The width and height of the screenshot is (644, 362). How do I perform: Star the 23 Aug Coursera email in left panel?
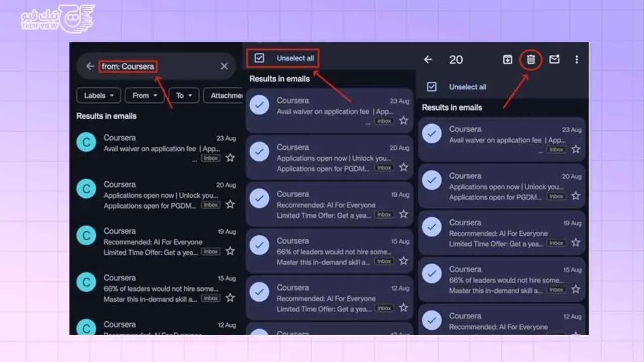pyautogui.click(x=230, y=158)
